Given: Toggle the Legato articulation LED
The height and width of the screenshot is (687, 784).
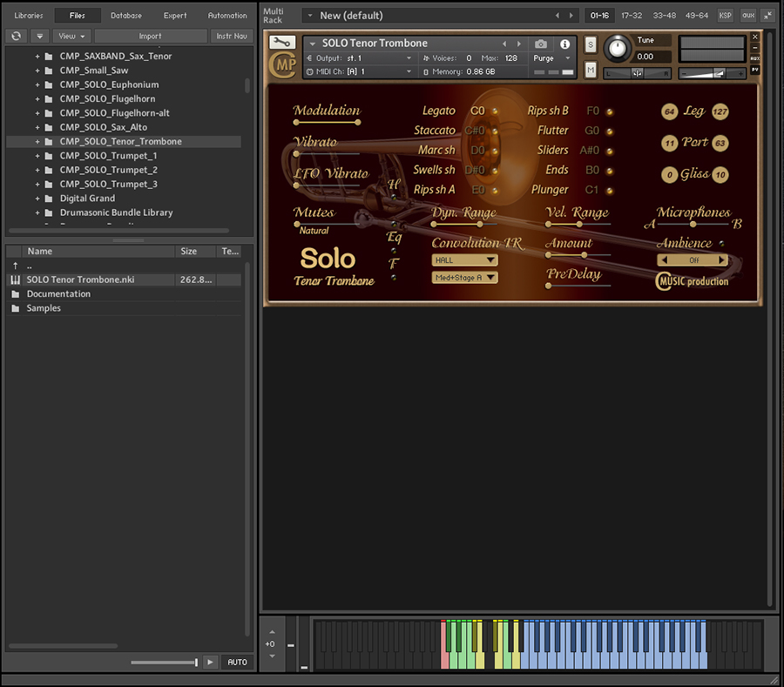Looking at the screenshot, I should (x=495, y=111).
